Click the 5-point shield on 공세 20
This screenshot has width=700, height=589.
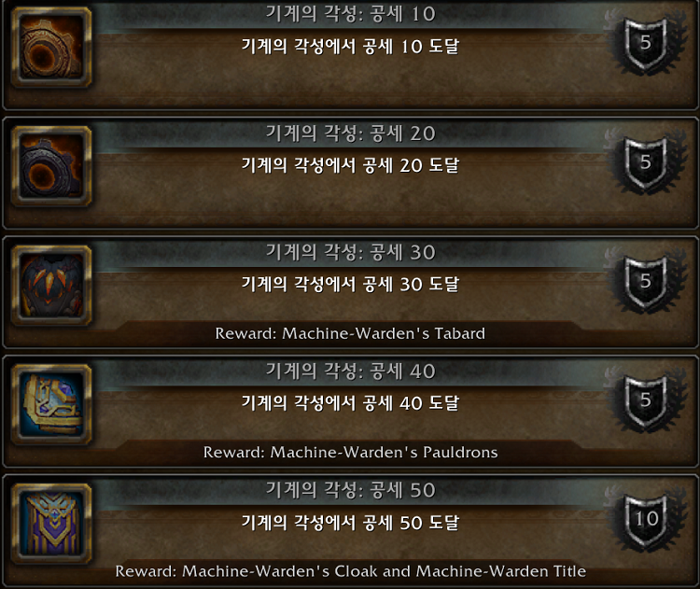pos(646,163)
